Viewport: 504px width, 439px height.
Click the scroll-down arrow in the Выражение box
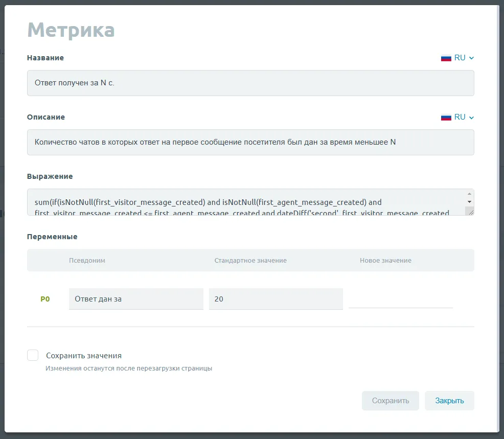click(470, 202)
